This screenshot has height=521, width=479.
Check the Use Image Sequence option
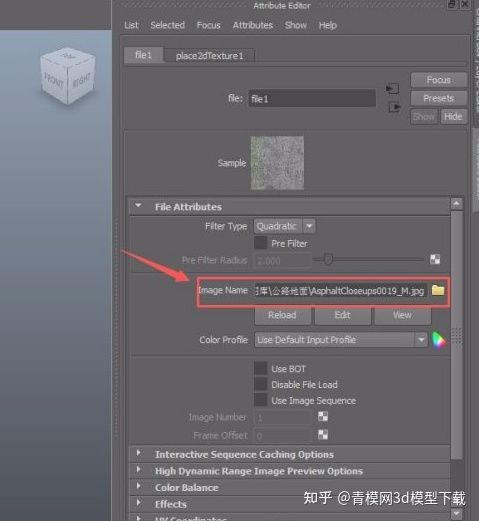pyautogui.click(x=260, y=400)
